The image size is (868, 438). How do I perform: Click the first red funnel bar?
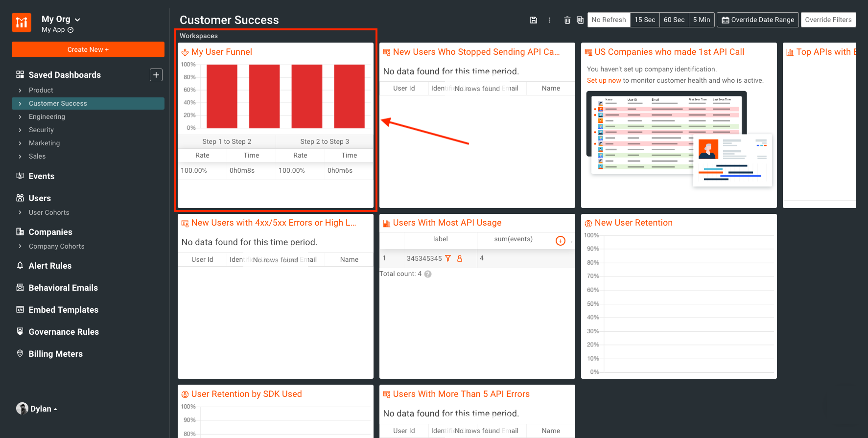(x=222, y=96)
